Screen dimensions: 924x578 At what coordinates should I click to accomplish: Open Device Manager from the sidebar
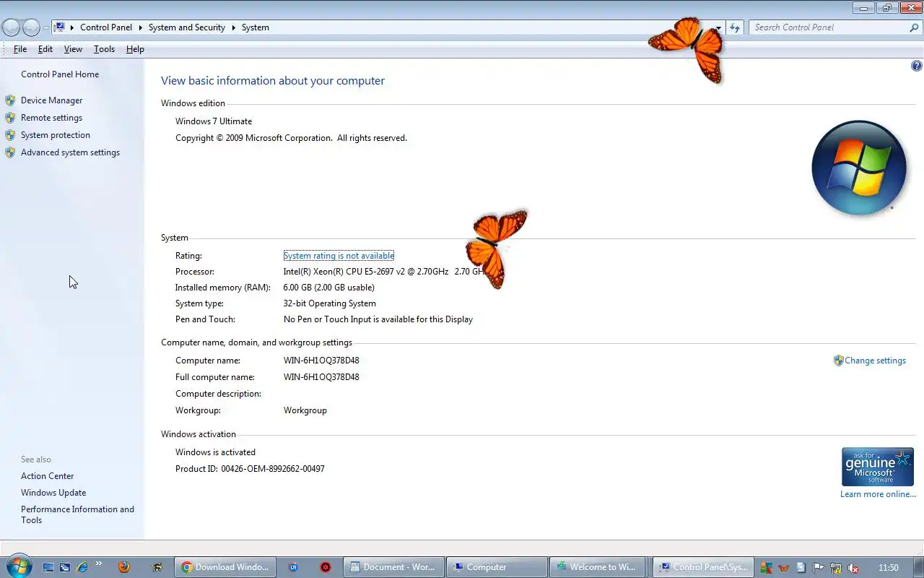pos(51,100)
